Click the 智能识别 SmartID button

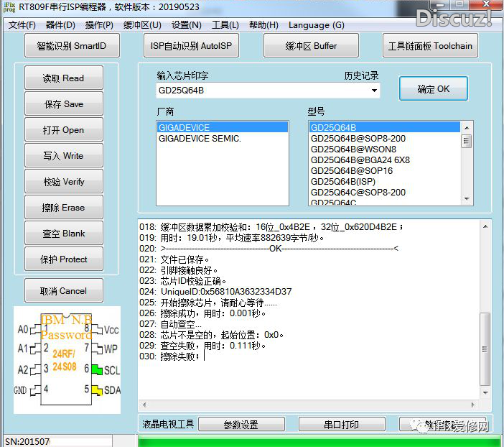click(x=72, y=46)
